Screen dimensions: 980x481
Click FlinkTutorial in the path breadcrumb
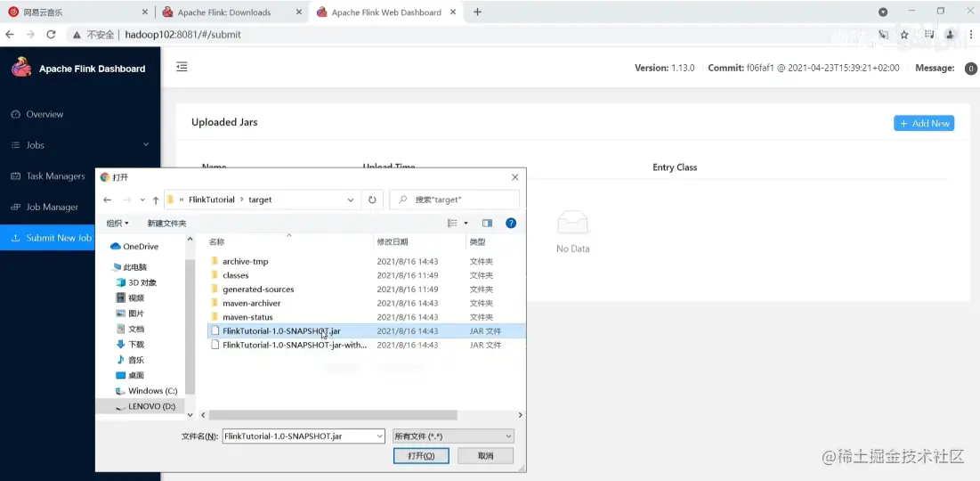[x=211, y=200]
